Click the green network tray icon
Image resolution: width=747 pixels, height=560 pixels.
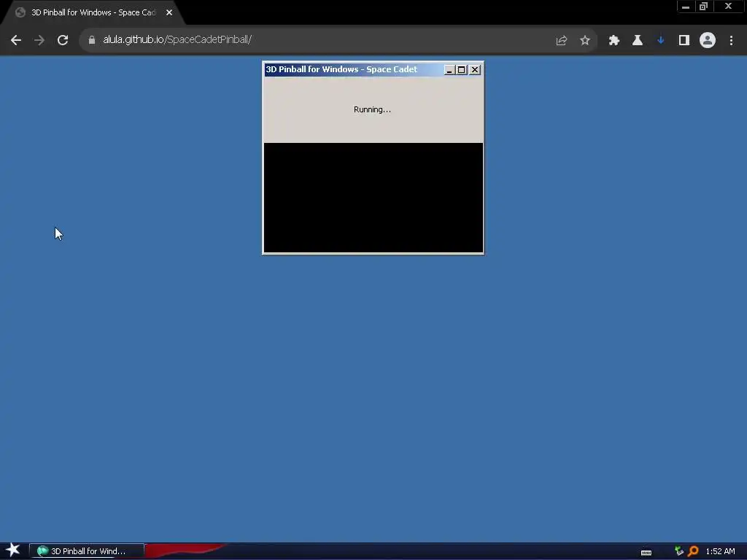tap(679, 551)
